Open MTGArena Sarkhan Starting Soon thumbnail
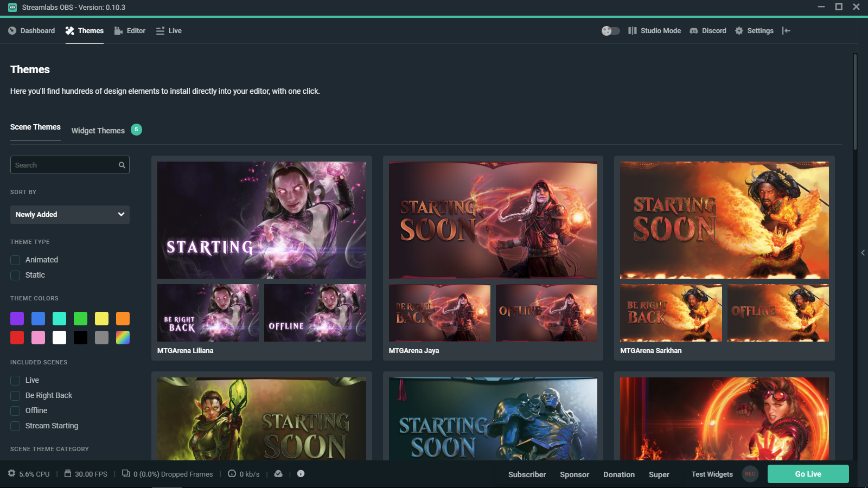The image size is (868, 488). [x=724, y=220]
